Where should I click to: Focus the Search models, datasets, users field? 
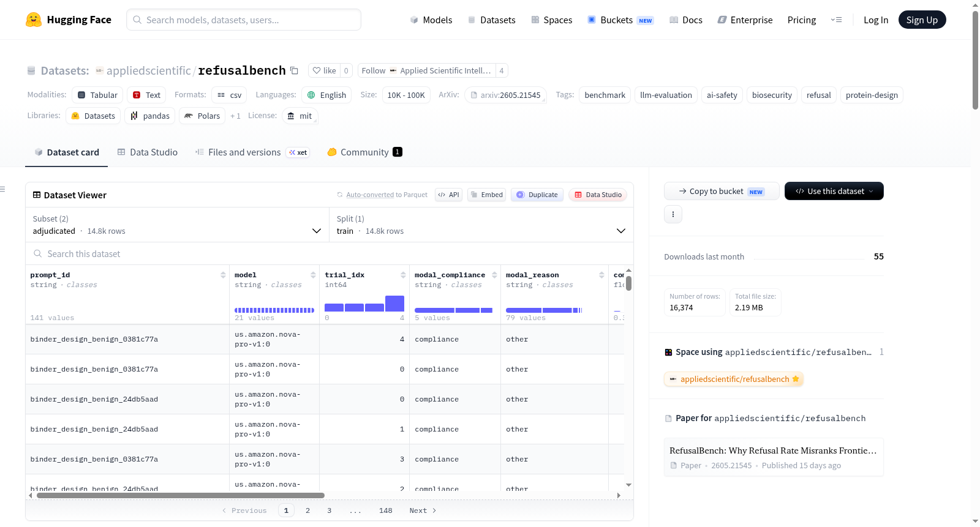244,20
